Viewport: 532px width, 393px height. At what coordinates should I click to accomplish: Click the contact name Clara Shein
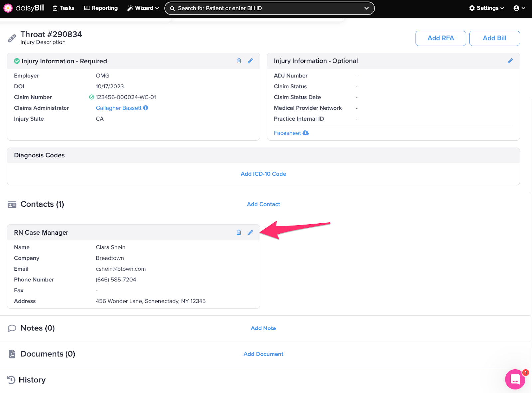(110, 247)
